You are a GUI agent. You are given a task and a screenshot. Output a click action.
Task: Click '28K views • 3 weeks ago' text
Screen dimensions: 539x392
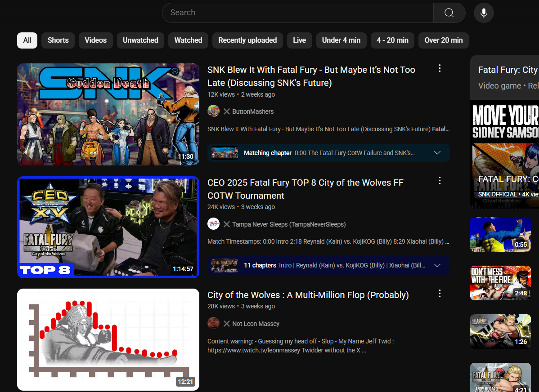241,306
